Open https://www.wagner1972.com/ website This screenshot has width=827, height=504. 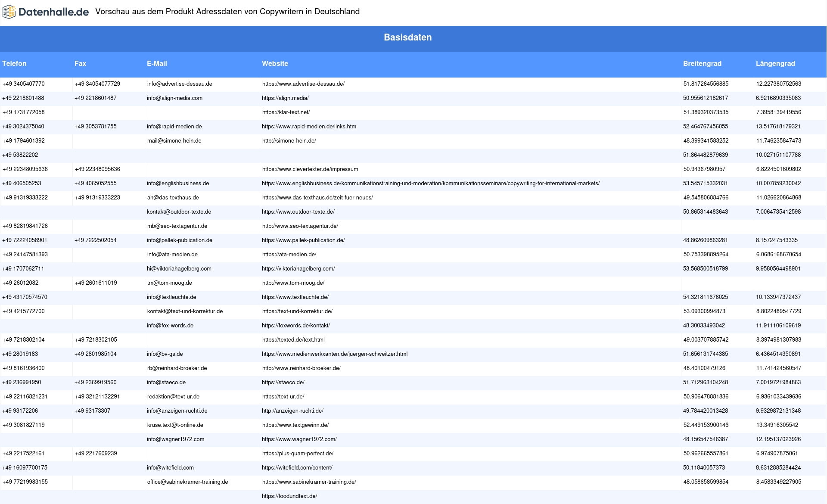point(299,439)
